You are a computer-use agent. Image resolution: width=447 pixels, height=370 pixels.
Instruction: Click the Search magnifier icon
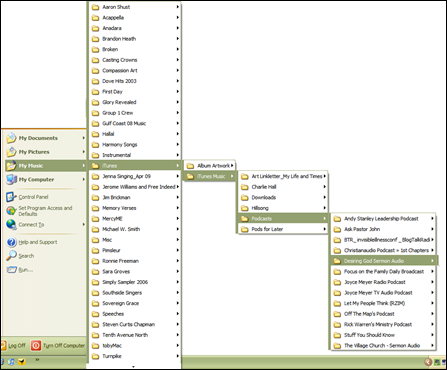(x=11, y=256)
